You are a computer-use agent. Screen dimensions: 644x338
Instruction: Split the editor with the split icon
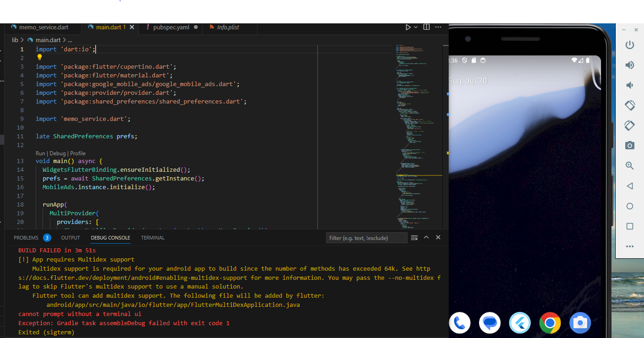coord(426,27)
